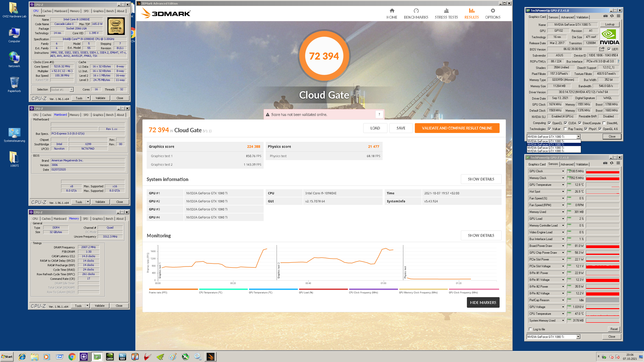Open the hamburger menu in upper GPU-Z window
Image resolution: width=644 pixels, height=362 pixels.
[618, 16]
